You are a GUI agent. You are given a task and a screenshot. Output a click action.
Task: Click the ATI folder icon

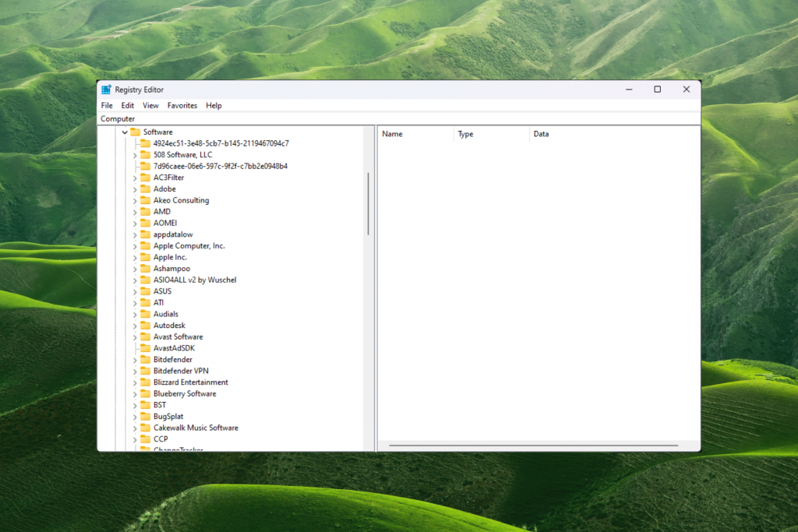[146, 303]
